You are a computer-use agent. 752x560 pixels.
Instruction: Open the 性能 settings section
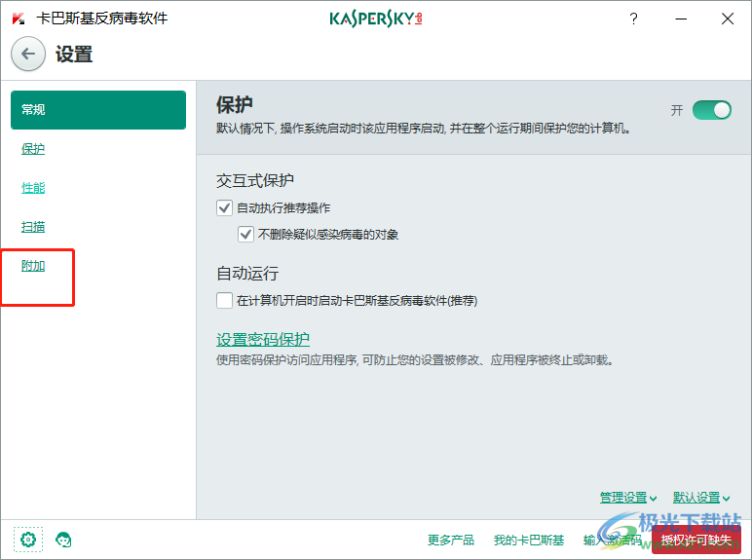33,188
